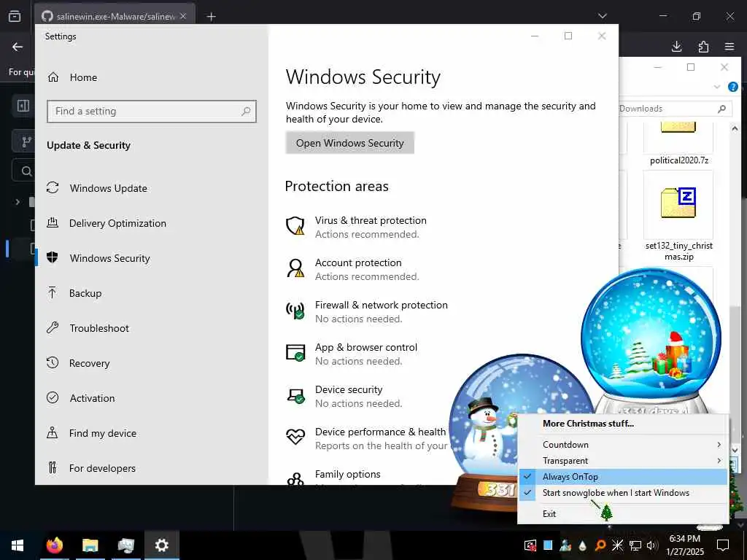Click the clock showing 6:34 PM
The image size is (747, 560).
point(684,545)
